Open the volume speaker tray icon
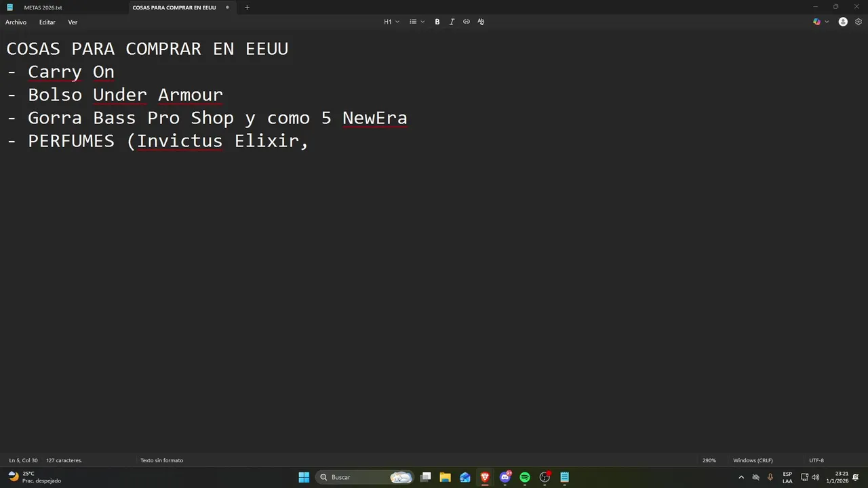The height and width of the screenshot is (488, 868). 815,477
